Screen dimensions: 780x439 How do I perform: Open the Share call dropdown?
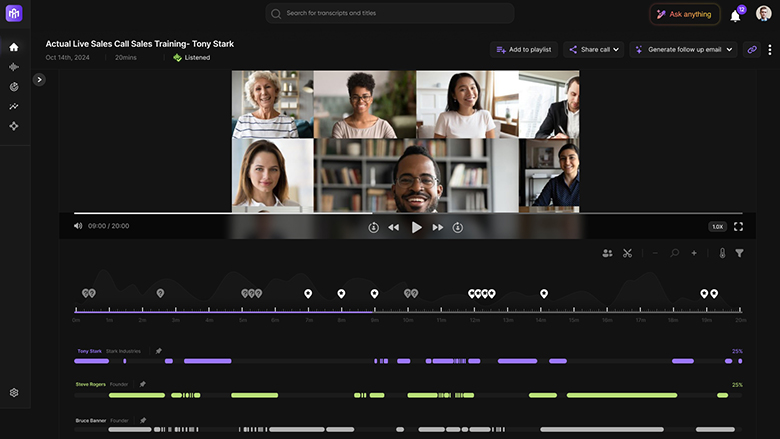594,50
